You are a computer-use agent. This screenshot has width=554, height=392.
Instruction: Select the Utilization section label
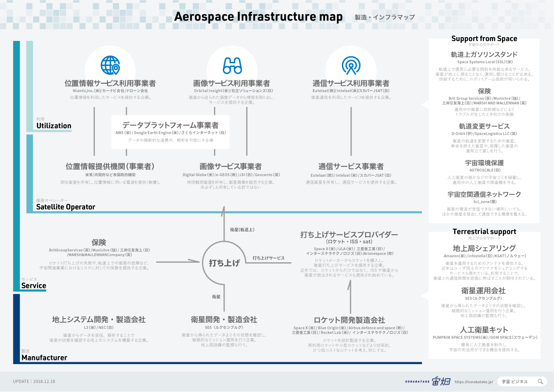tap(54, 126)
